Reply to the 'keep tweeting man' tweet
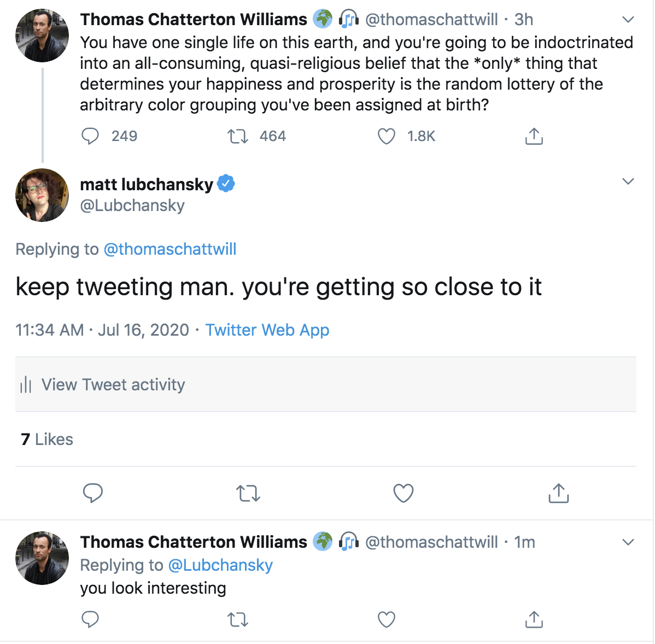655x644 pixels. (x=93, y=493)
